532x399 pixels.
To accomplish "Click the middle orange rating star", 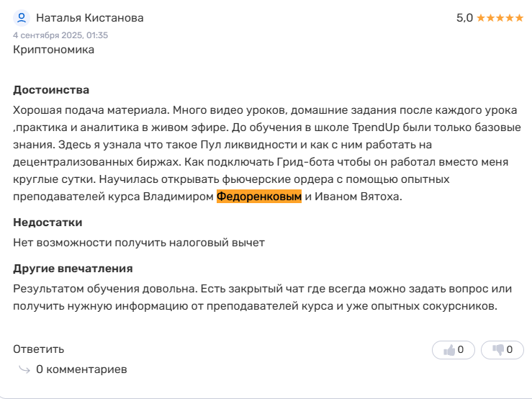I will click(x=500, y=18).
